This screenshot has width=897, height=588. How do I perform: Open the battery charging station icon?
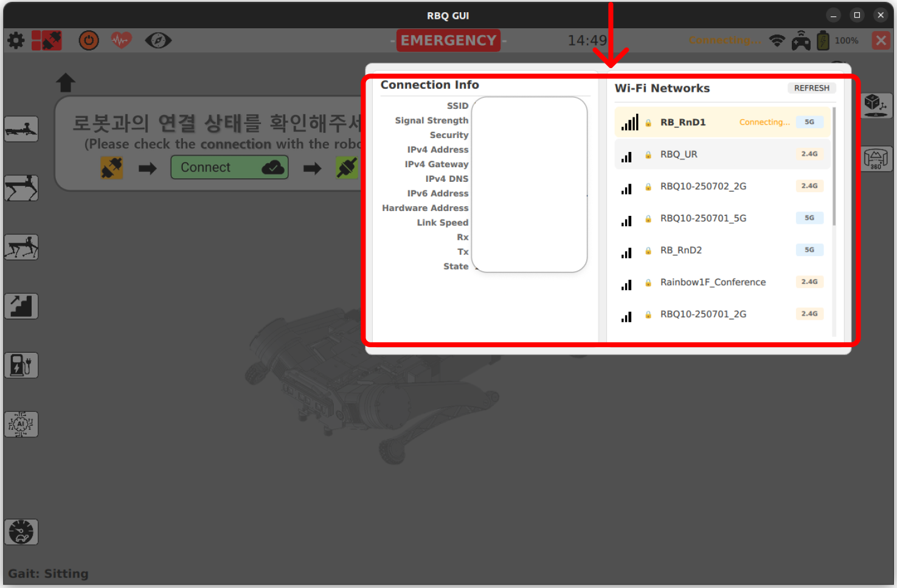pyautogui.click(x=21, y=365)
